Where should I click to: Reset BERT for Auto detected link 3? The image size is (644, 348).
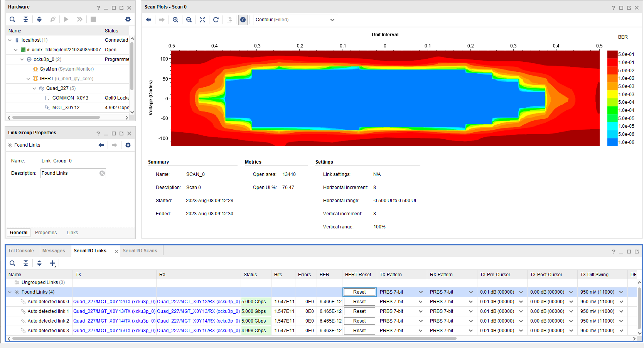359,331
